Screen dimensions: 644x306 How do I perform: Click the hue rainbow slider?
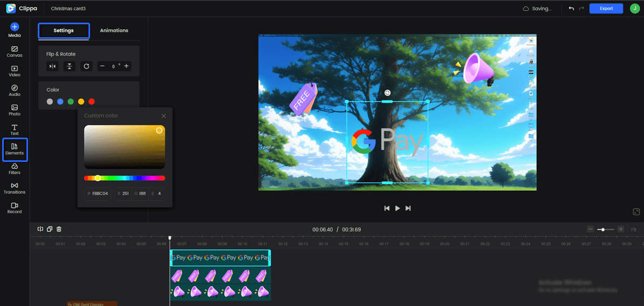point(125,178)
